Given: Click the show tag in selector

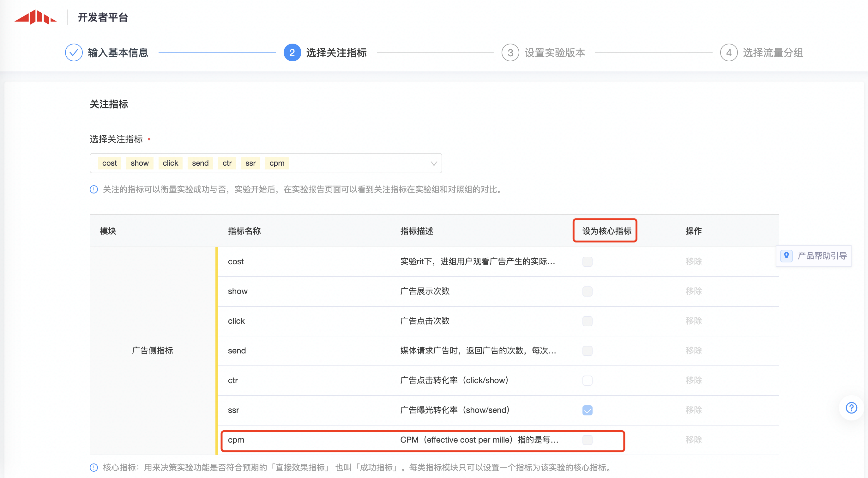Looking at the screenshot, I should tap(140, 163).
